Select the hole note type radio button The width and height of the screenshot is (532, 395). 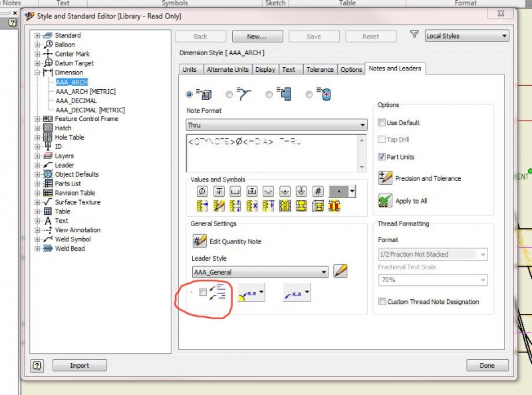coord(190,94)
